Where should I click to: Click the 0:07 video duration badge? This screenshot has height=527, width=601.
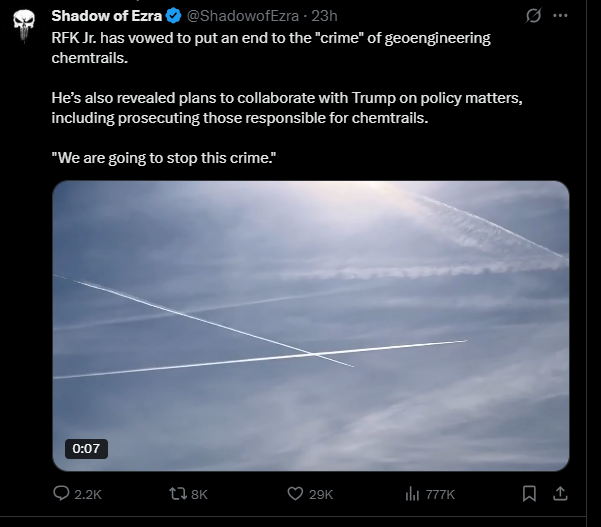[86, 448]
